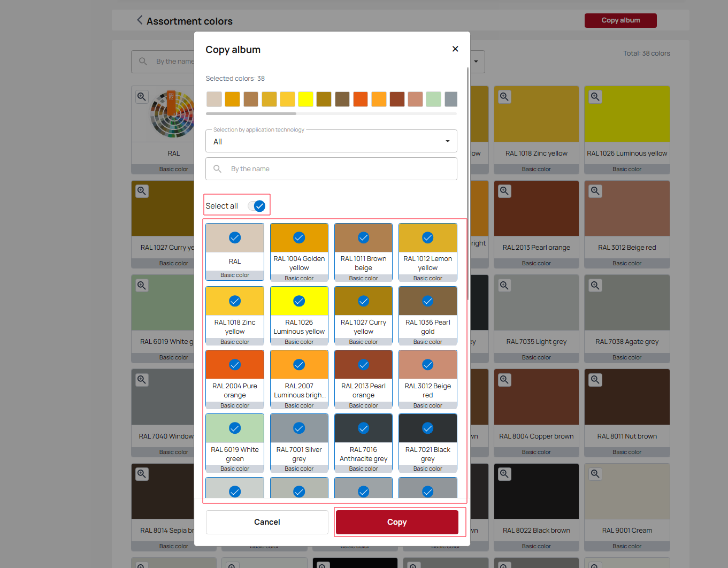
Task: Open the Selection by application technology dropdown
Action: [x=331, y=141]
